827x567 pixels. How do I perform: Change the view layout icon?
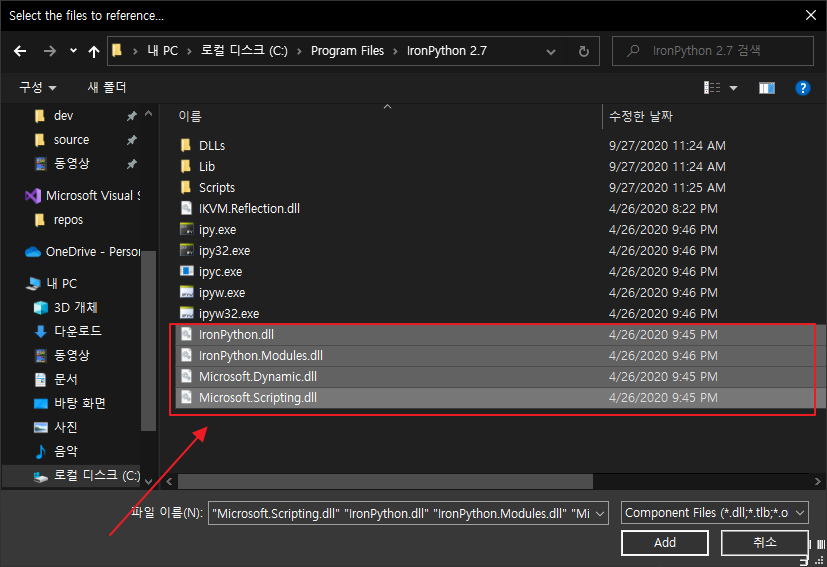[711, 88]
